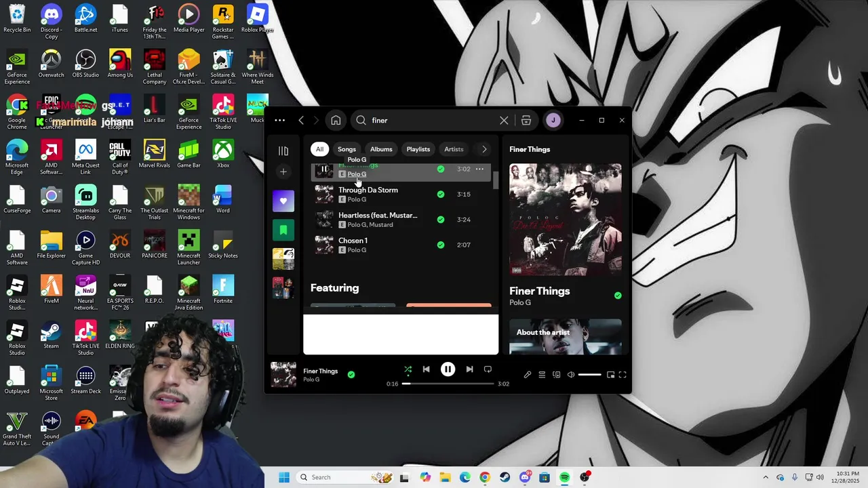Image resolution: width=868 pixels, height=488 pixels.
Task: Open Discord from the taskbar
Action: click(525, 477)
